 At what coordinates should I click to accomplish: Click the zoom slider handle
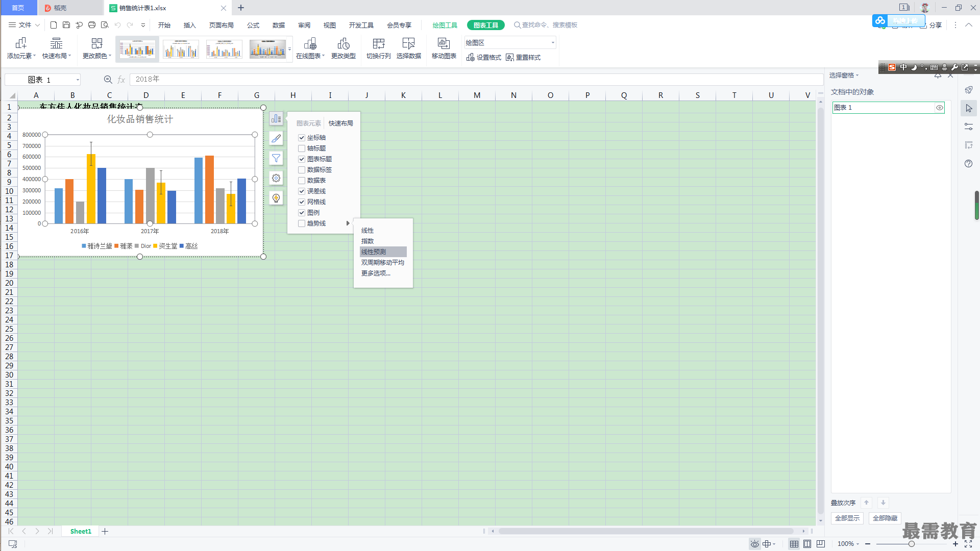click(911, 544)
